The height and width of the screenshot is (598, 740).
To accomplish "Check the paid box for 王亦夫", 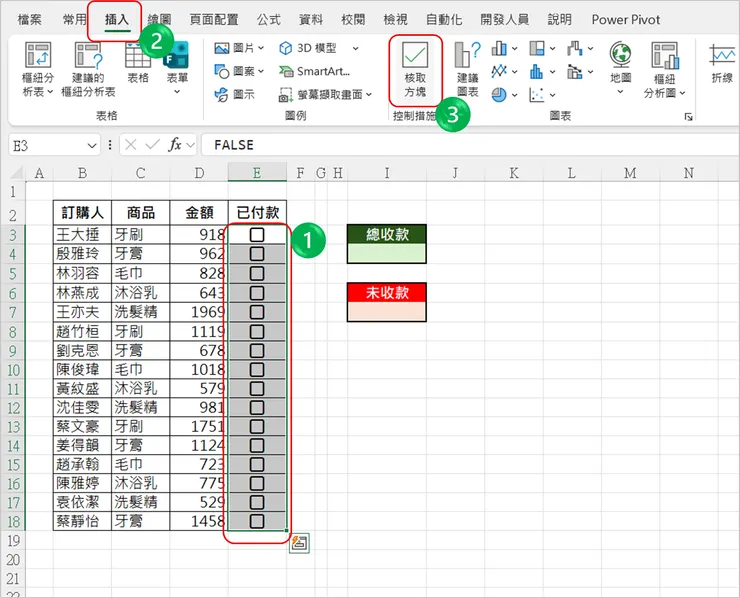I will 257,312.
